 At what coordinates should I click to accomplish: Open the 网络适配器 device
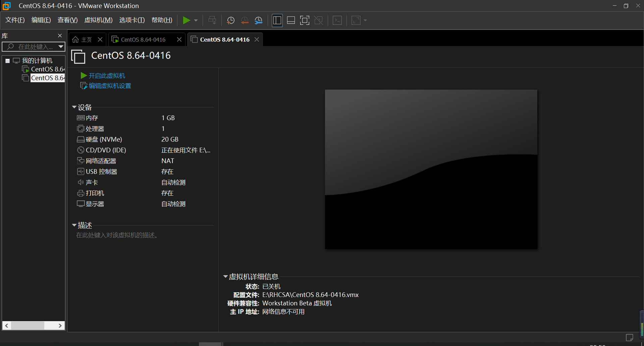click(x=97, y=161)
